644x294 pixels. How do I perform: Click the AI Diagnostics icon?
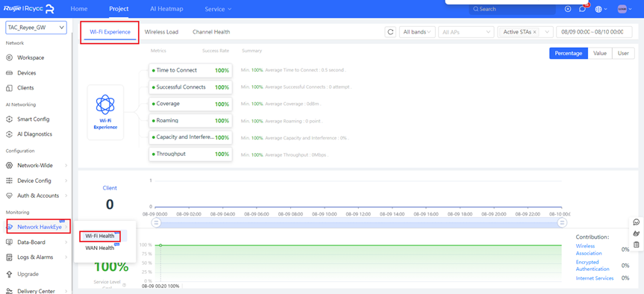coord(10,134)
